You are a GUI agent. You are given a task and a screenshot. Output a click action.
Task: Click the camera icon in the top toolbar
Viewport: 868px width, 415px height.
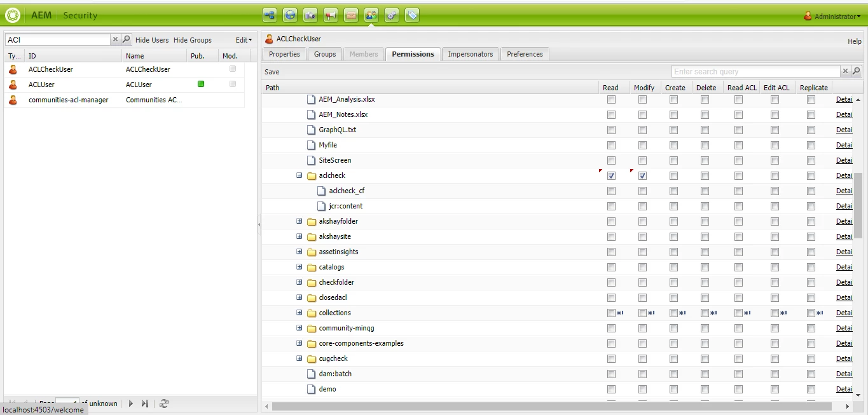[x=310, y=15]
